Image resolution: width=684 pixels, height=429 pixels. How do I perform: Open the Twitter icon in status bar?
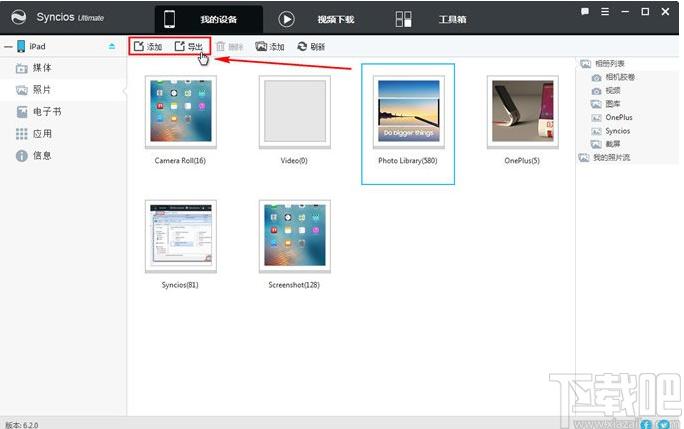(663, 424)
